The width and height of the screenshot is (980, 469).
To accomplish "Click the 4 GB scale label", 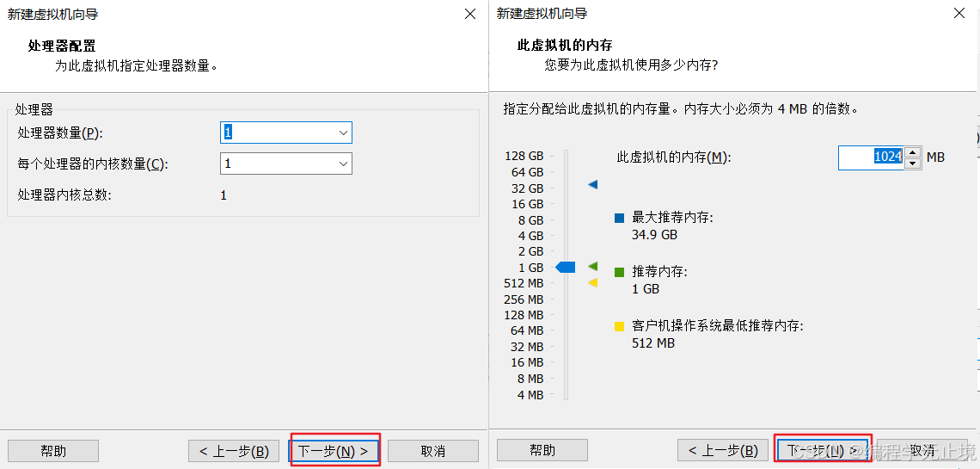I will (530, 236).
